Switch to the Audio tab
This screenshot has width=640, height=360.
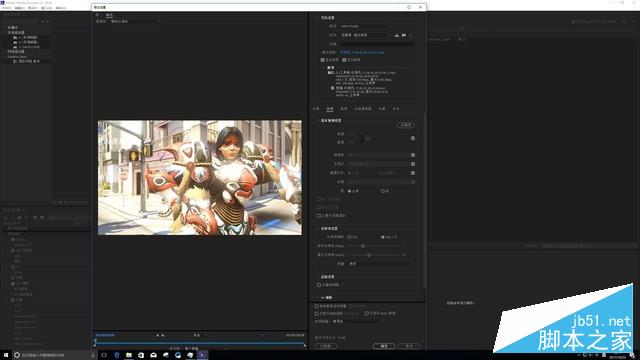(344, 109)
